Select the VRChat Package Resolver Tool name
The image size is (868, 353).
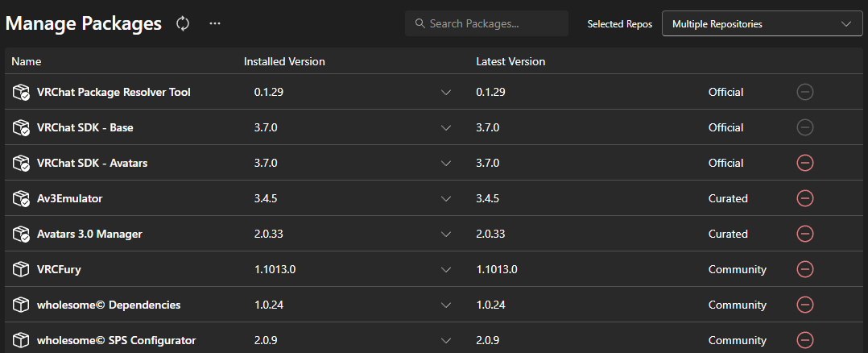114,92
